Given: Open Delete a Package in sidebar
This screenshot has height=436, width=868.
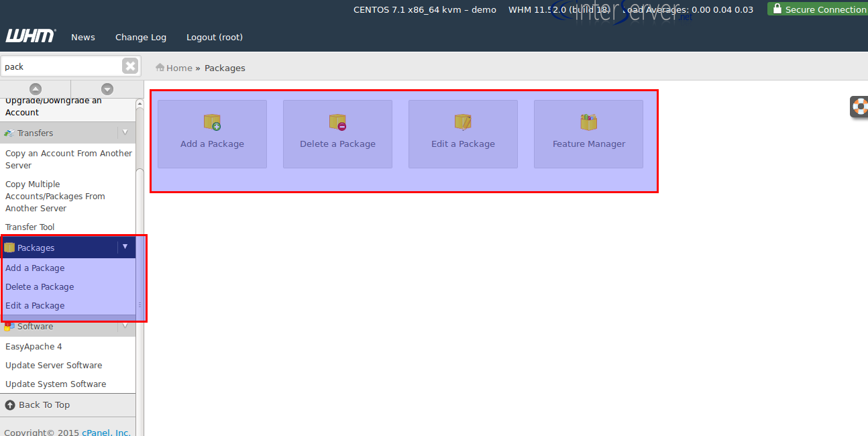Looking at the screenshot, I should [40, 286].
